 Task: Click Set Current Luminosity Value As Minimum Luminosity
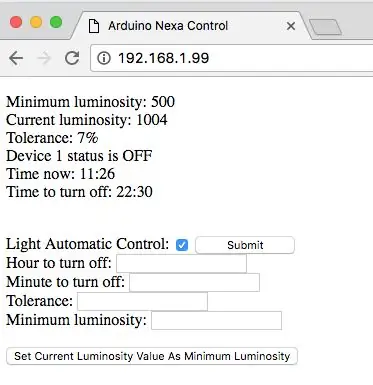pos(152,356)
